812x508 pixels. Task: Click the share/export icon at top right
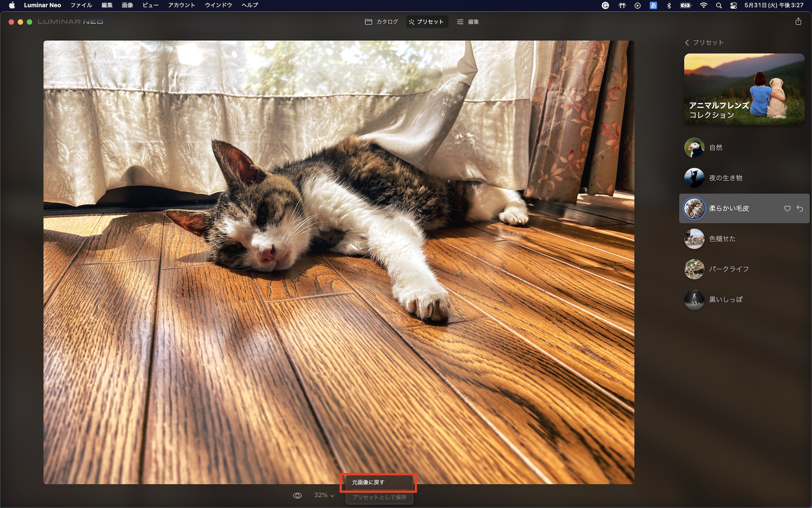tap(798, 22)
